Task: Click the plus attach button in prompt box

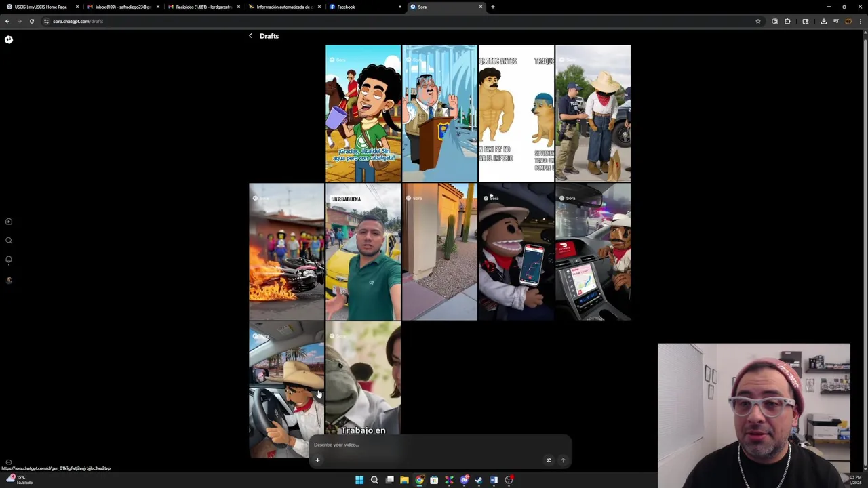Action: (x=317, y=460)
